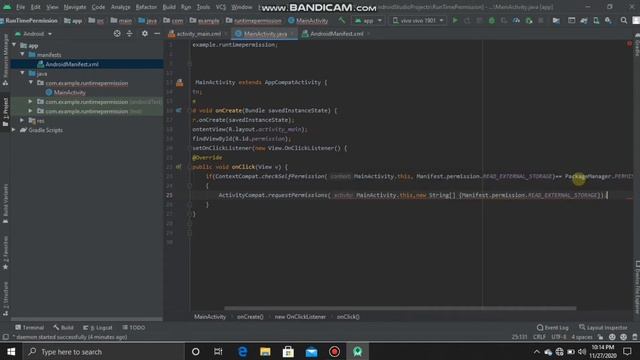Click collapse-all icon in project panel

pyautogui.click(x=129, y=34)
